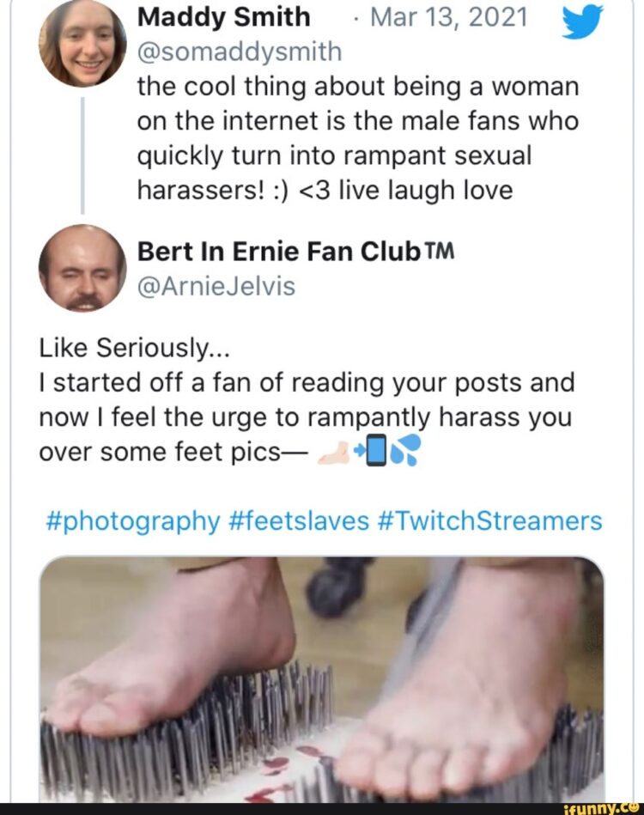Visit the @somaddysmith handle
Image resolution: width=644 pixels, height=815 pixels.
click(240, 52)
